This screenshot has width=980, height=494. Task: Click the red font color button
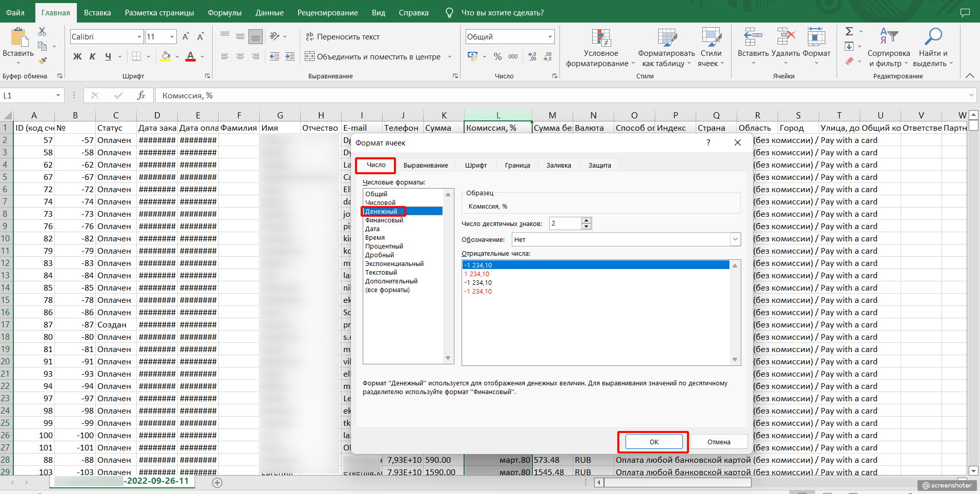point(191,56)
